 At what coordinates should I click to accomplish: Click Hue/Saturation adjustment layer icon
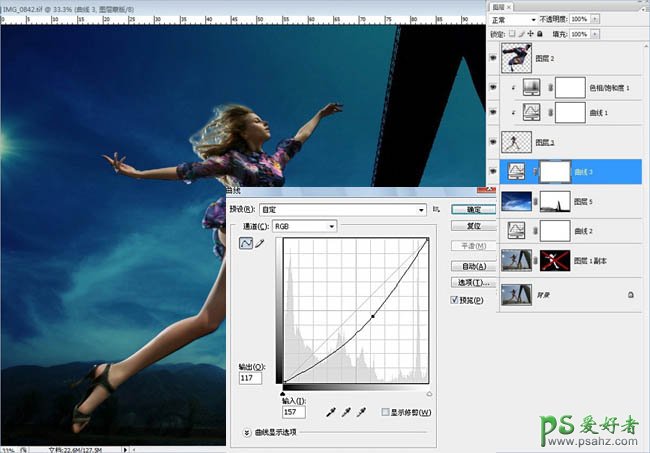(529, 88)
